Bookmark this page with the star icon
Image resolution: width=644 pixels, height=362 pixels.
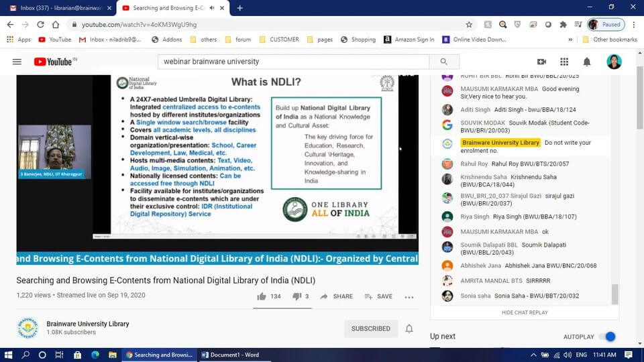469,25
